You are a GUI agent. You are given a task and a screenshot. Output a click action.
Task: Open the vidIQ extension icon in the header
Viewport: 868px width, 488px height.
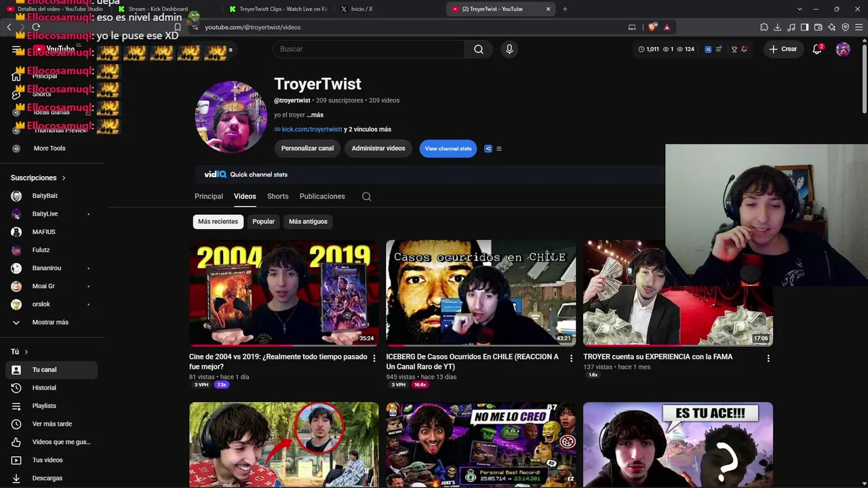coord(708,49)
